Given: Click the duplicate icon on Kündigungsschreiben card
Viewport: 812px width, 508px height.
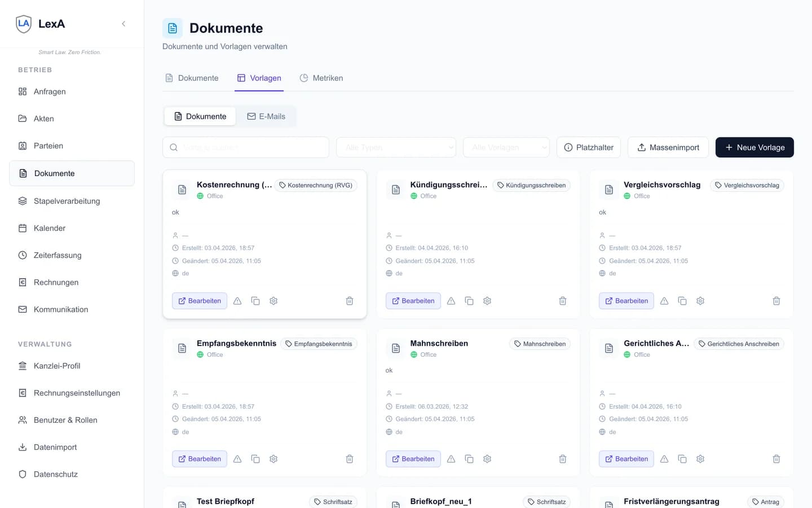Looking at the screenshot, I should 469,301.
